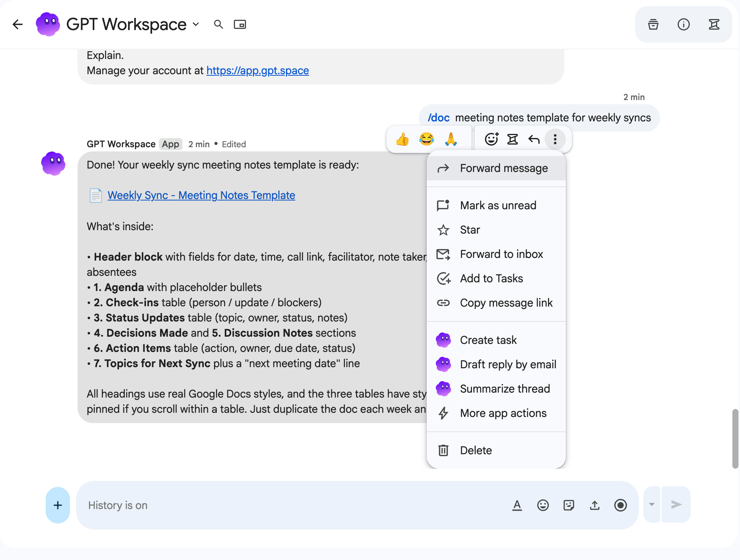React with folded hands emoji
740x560 pixels.
tap(451, 139)
